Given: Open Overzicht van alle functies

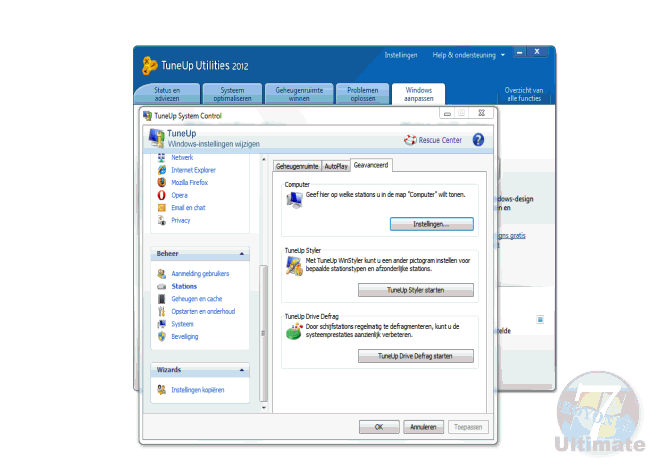Looking at the screenshot, I should click(x=524, y=94).
